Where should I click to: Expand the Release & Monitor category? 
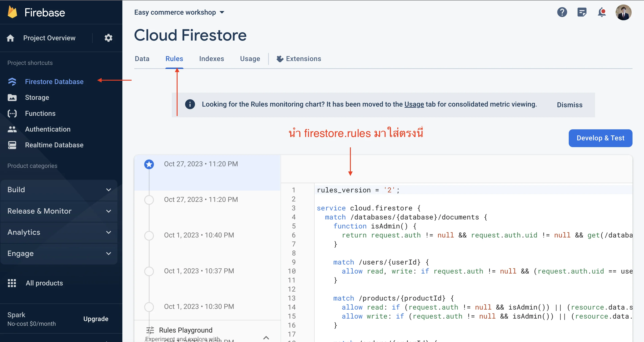tap(59, 211)
